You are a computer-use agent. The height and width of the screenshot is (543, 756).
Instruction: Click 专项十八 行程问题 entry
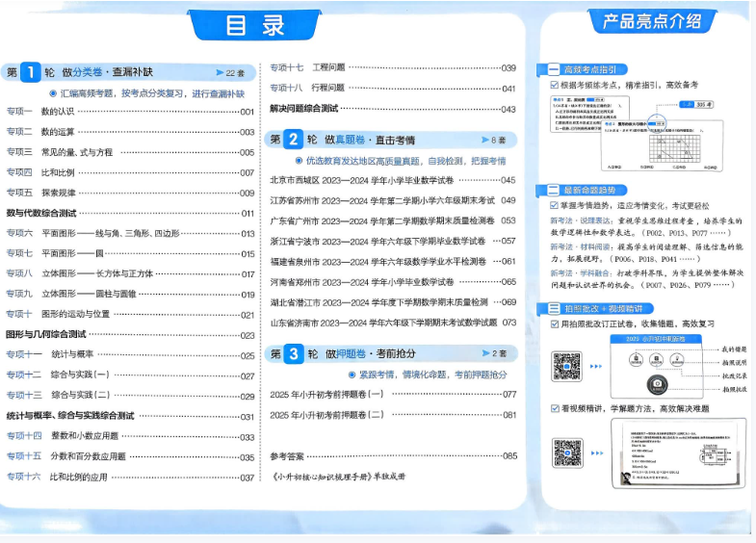pos(393,89)
